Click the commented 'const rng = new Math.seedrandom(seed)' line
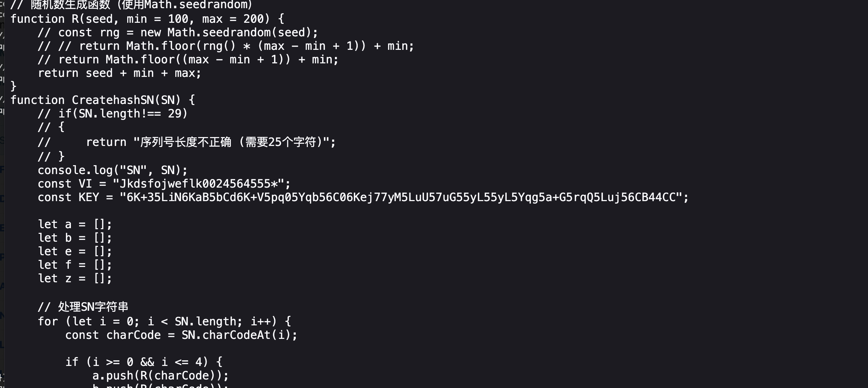 tap(178, 32)
